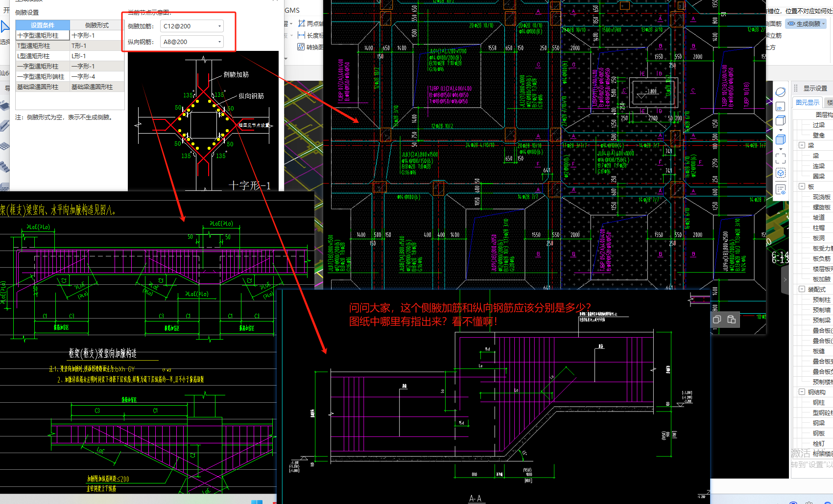Screen dimensions: 833x504
Task: Open the arrow under wireframe cube
Action: tap(781, 130)
